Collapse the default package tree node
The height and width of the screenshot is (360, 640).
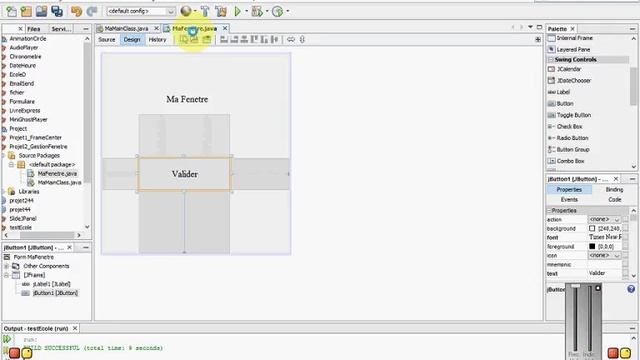click(12, 164)
